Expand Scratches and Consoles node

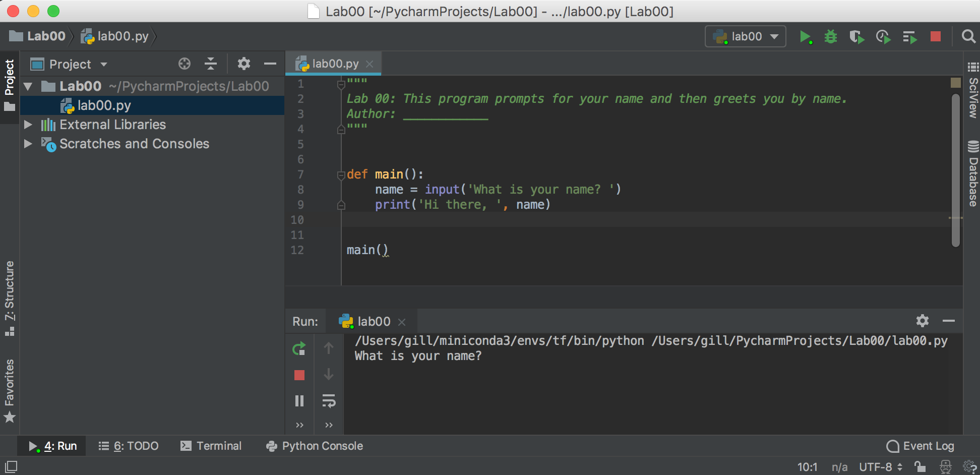(28, 144)
